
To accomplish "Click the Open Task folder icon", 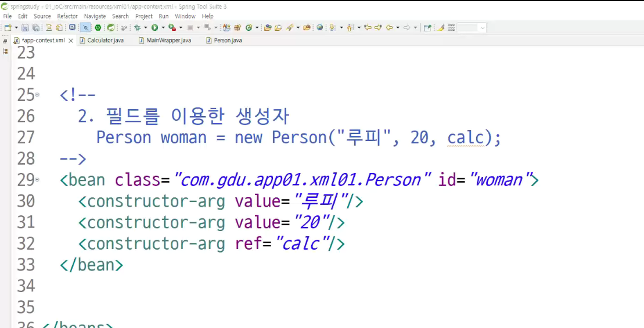I will 278,27.
